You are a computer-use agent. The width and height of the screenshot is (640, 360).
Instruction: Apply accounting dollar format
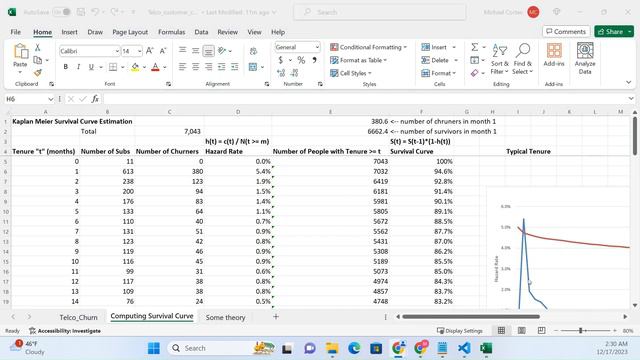coord(281,60)
